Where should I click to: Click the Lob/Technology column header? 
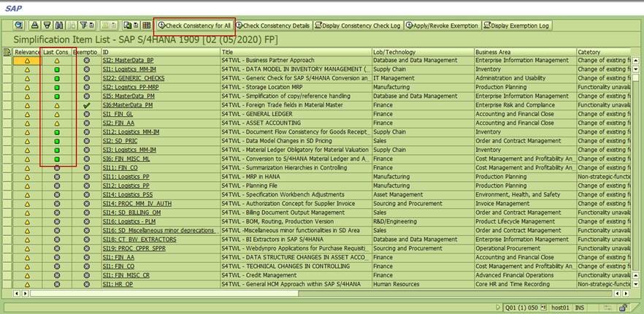(x=423, y=52)
